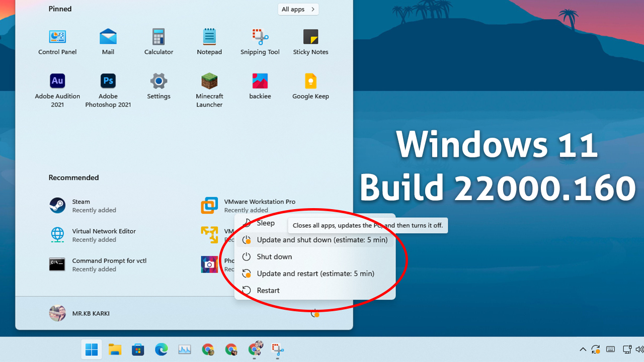Open the performance graph app on taskbar
The image size is (644, 362).
click(185, 349)
